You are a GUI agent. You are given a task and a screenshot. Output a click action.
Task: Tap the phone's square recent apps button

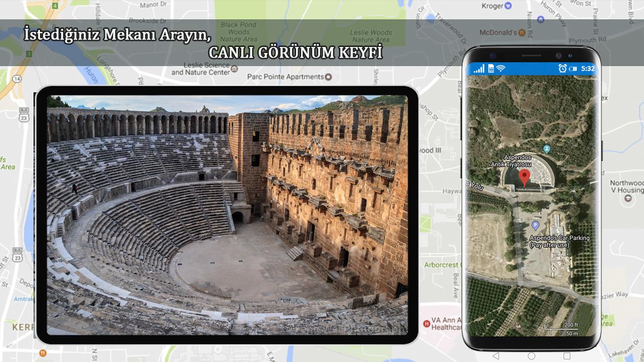(x=567, y=355)
